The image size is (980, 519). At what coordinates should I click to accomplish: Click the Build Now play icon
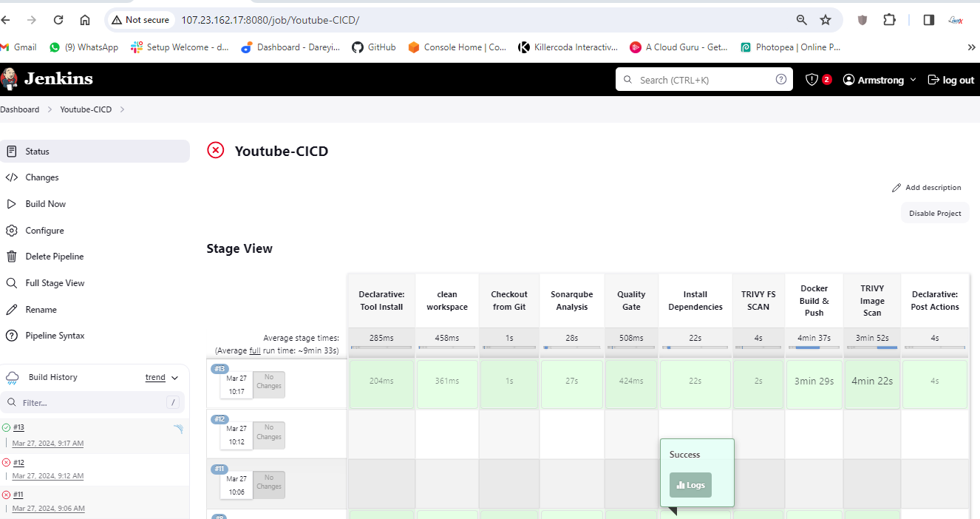coord(11,204)
